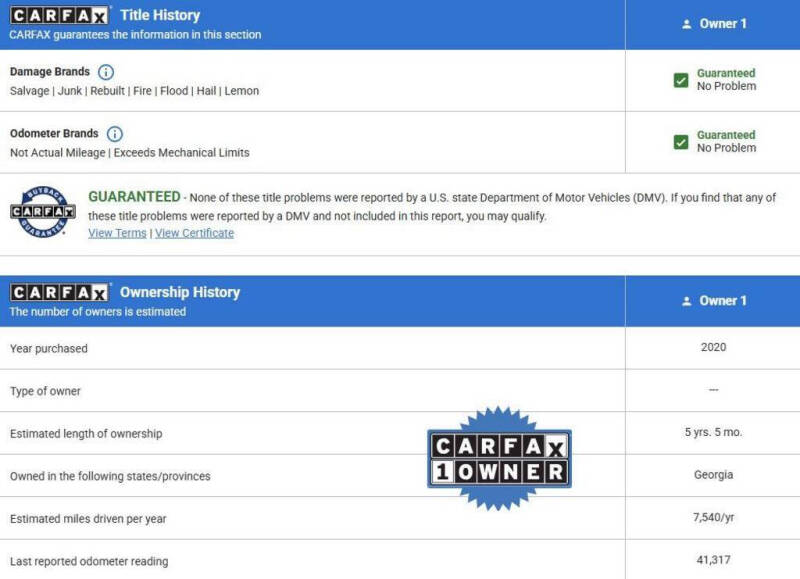The height and width of the screenshot is (579, 800).
Task: Click the Year purchased row label
Action: point(49,349)
